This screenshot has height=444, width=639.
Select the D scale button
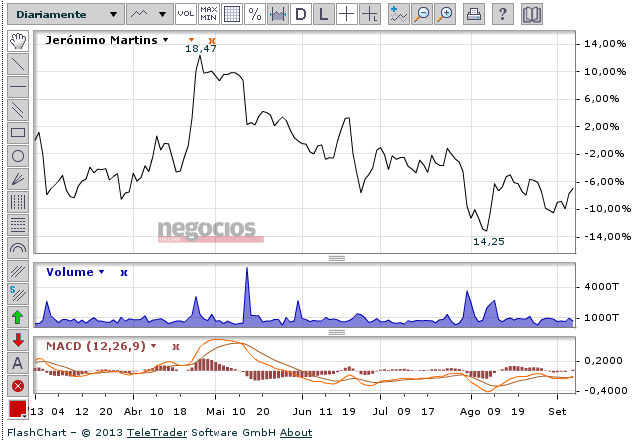coord(301,14)
